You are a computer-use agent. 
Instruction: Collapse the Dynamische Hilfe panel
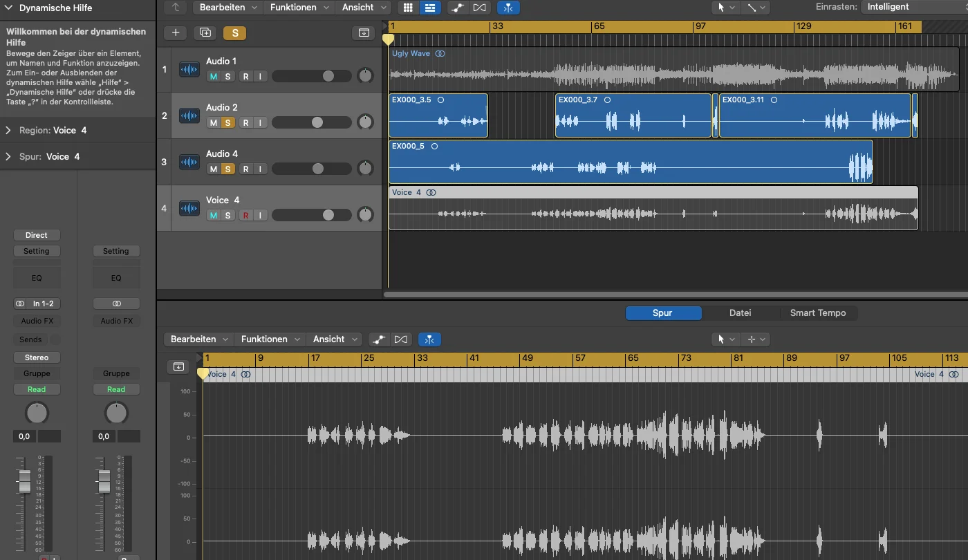point(8,8)
